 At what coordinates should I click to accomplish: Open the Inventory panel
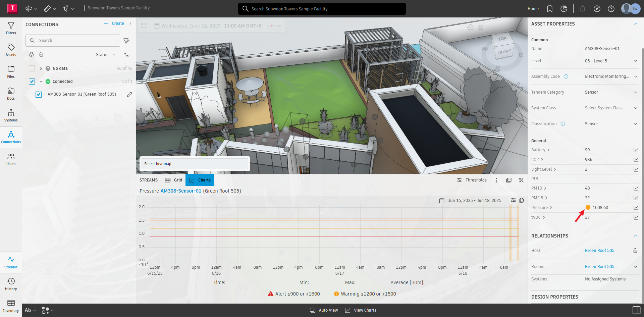(x=11, y=306)
